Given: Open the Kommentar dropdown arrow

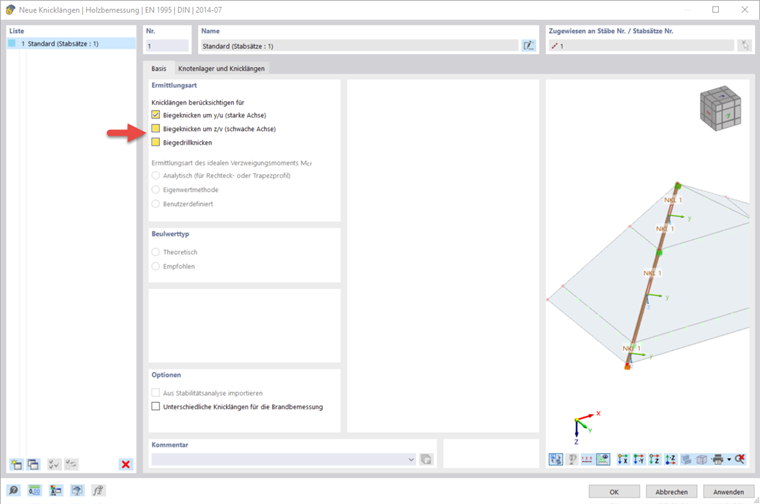Looking at the screenshot, I should pos(411,459).
